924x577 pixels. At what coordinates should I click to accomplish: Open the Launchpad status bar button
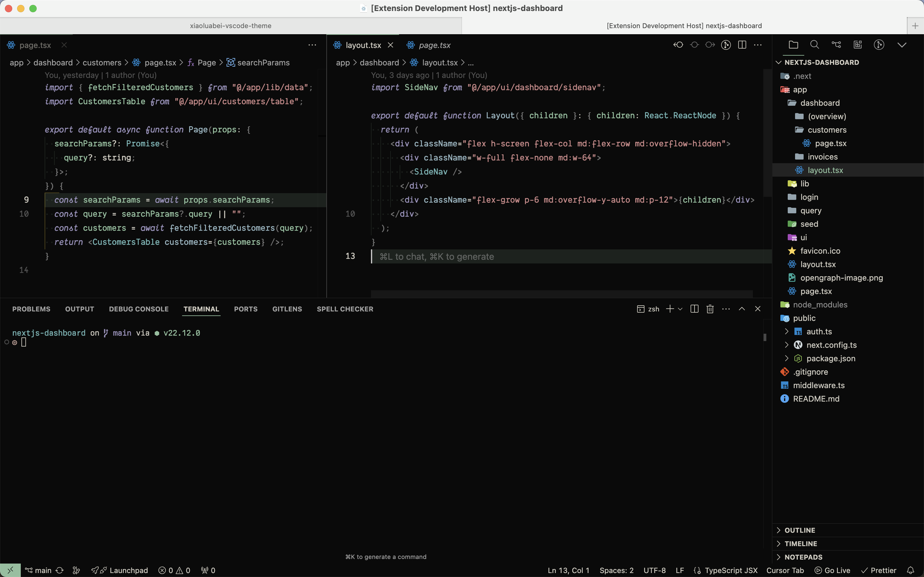coord(128,570)
